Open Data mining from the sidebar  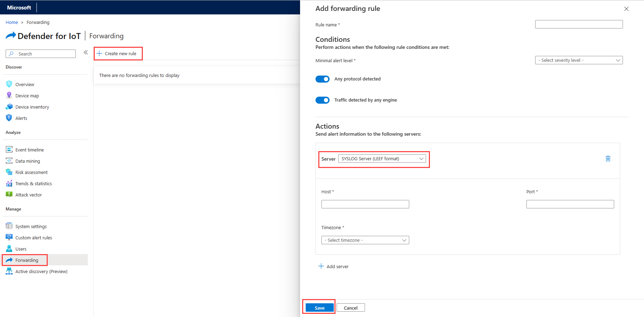click(28, 161)
